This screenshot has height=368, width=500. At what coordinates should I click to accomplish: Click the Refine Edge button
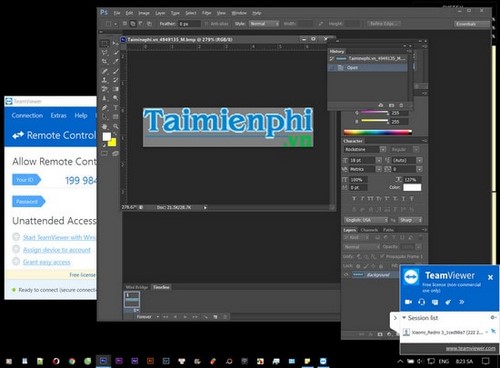[x=383, y=24]
